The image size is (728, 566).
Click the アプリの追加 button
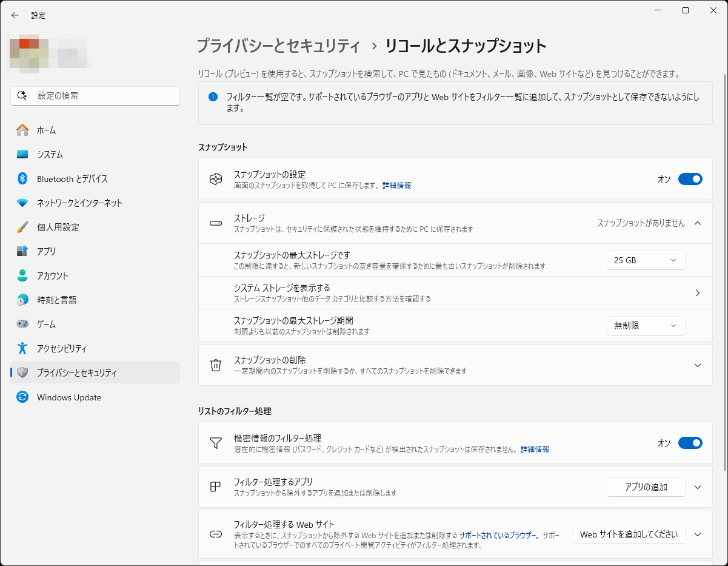pyautogui.click(x=646, y=487)
